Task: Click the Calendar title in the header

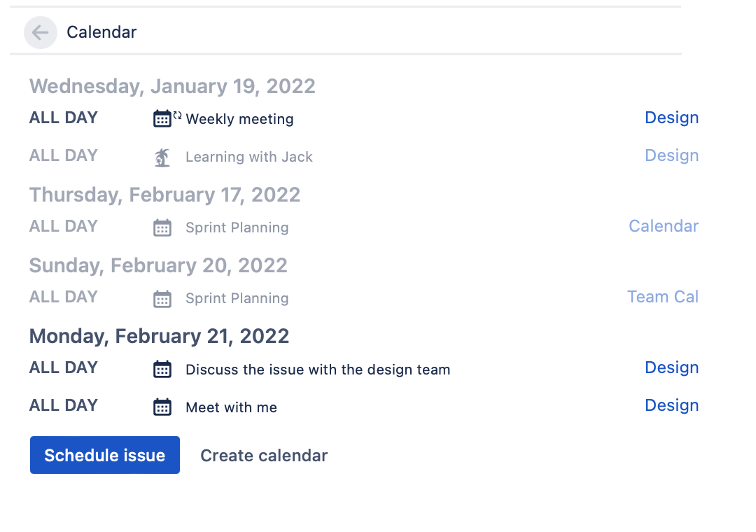Action: (x=101, y=32)
